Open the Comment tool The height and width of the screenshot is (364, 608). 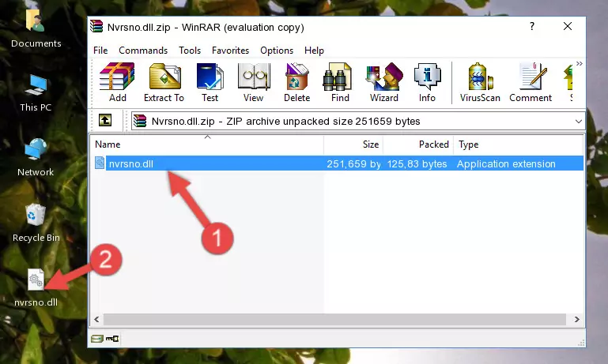pyautogui.click(x=531, y=82)
